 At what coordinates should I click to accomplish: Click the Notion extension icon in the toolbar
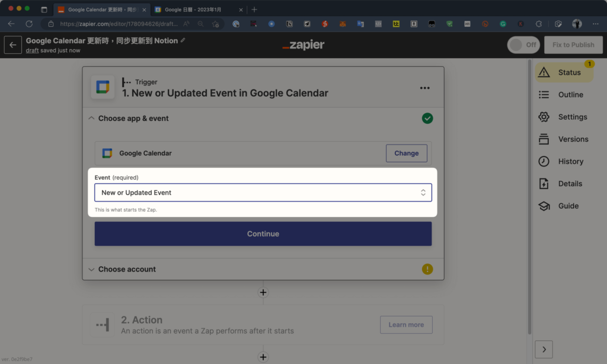pos(289,24)
